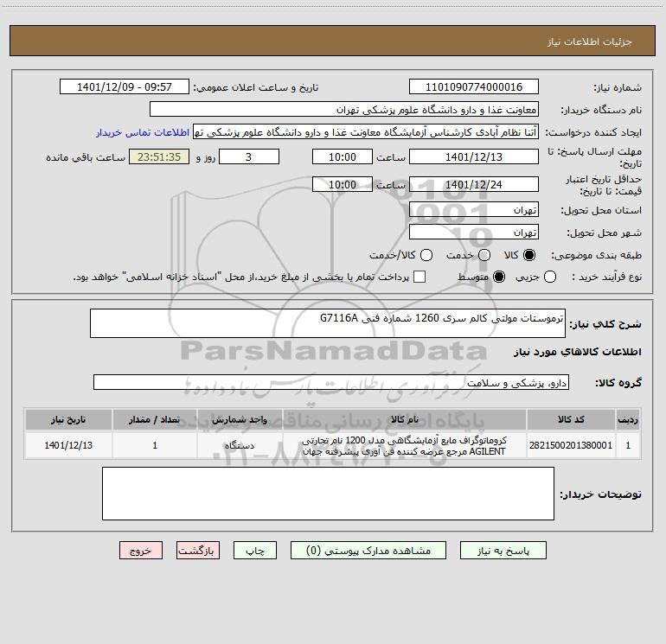Click the ساعت باقی مانده label

(x=86, y=157)
